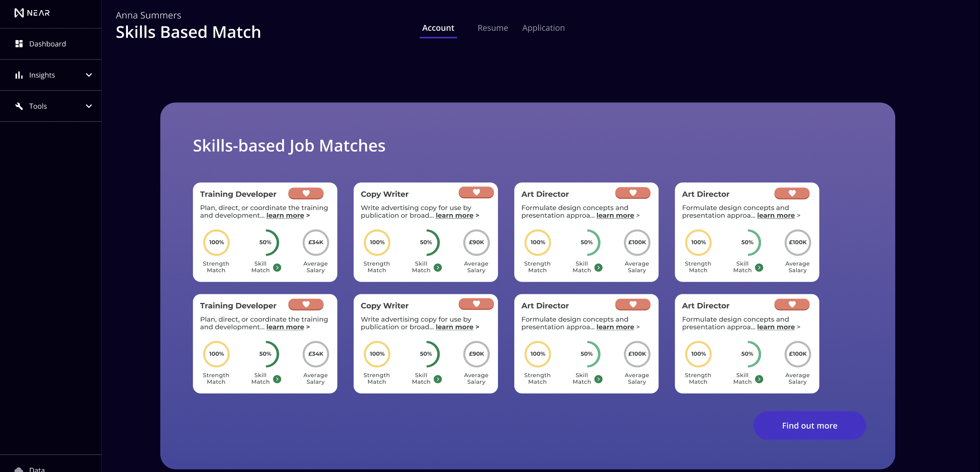Click green Skill Match arrow on top Training Developer
This screenshot has width=980, height=472.
click(277, 267)
